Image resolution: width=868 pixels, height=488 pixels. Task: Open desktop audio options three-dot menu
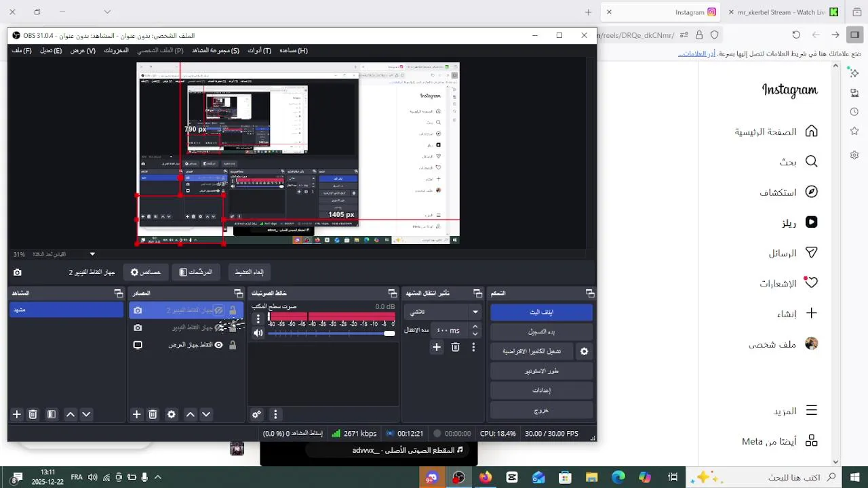coord(258,319)
